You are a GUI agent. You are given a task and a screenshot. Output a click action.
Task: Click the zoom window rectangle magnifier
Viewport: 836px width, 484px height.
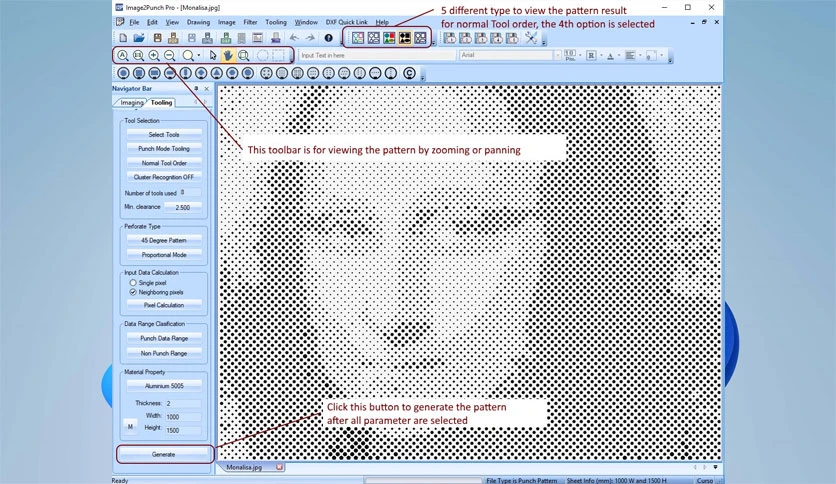[x=244, y=55]
